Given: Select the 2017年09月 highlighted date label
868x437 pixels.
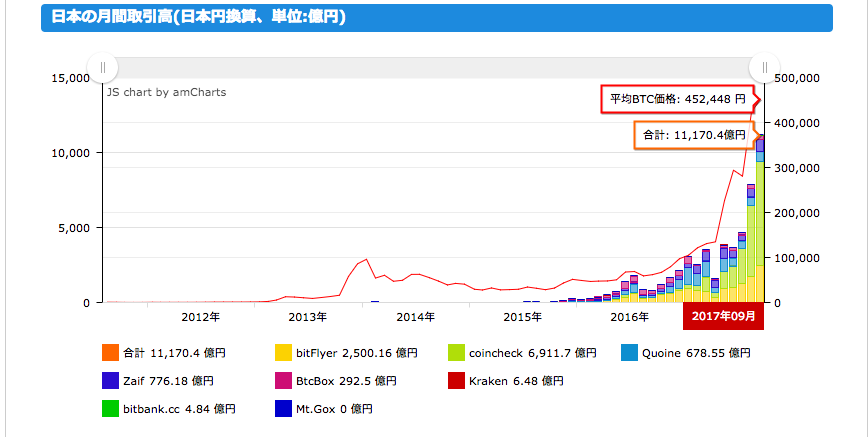Looking at the screenshot, I should (x=723, y=316).
